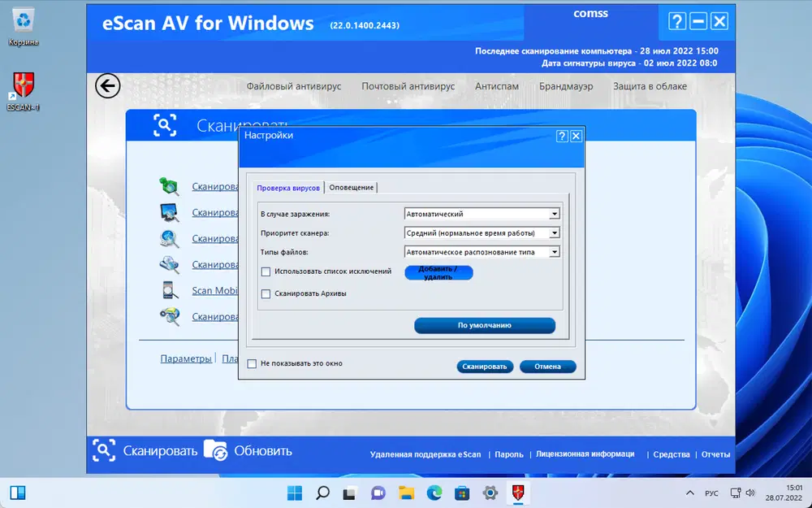812x508 pixels.
Task: Click the dialog's Сканировать button
Action: click(485, 367)
